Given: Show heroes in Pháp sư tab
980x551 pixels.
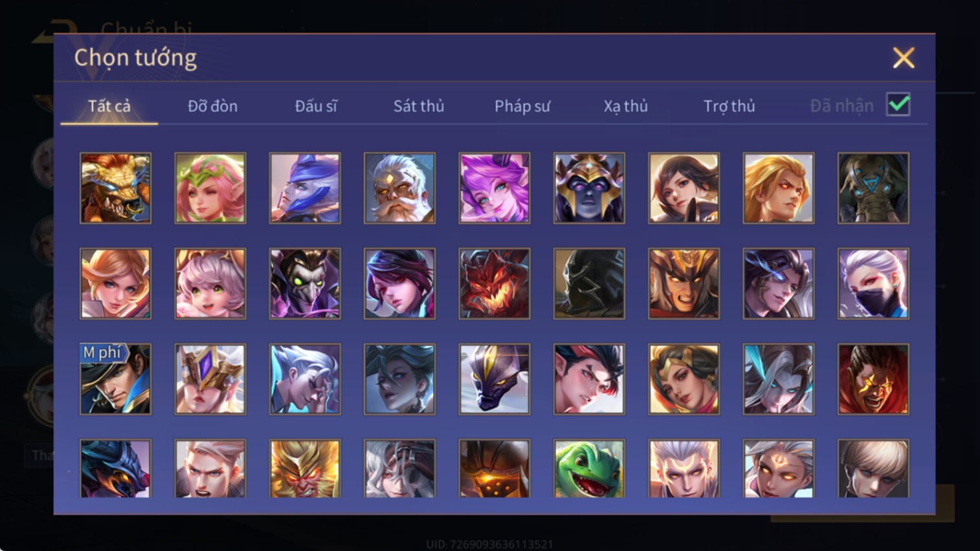Looking at the screenshot, I should (x=522, y=106).
